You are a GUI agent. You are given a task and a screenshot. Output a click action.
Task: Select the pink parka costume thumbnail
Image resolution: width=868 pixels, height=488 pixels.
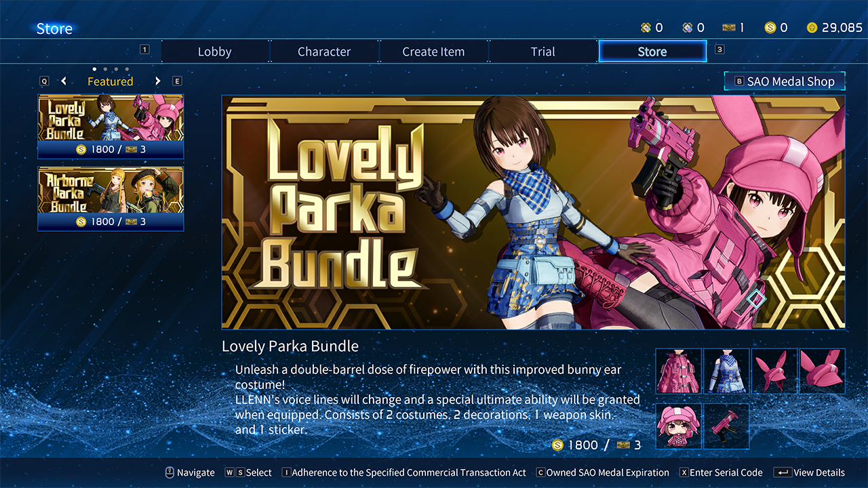coord(678,371)
